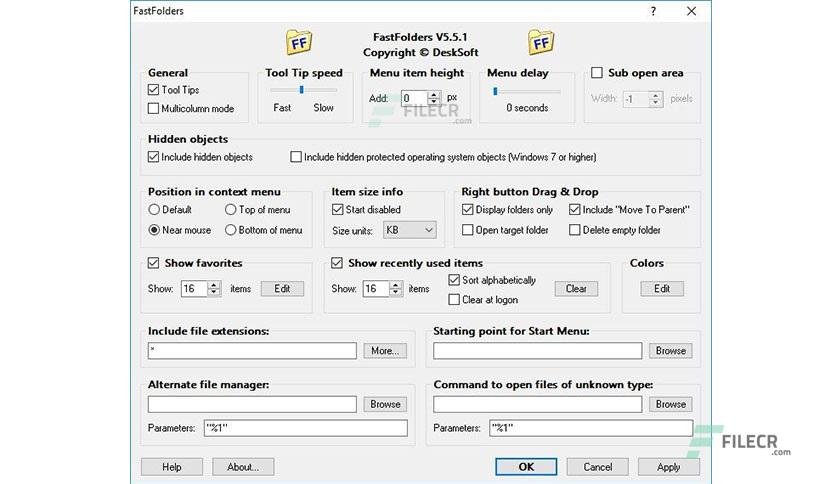This screenshot has height=484, width=836.
Task: Increase recently used items Show count
Action: tap(396, 285)
